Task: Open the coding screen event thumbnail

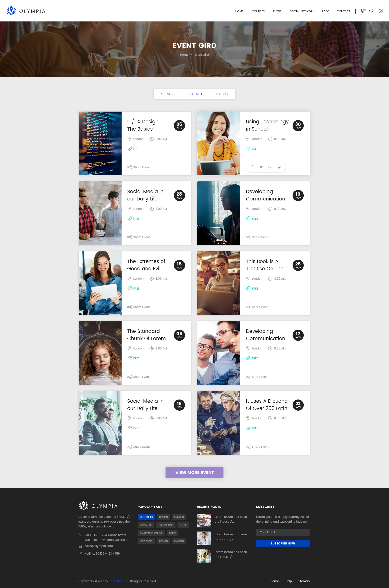Action: tap(100, 144)
